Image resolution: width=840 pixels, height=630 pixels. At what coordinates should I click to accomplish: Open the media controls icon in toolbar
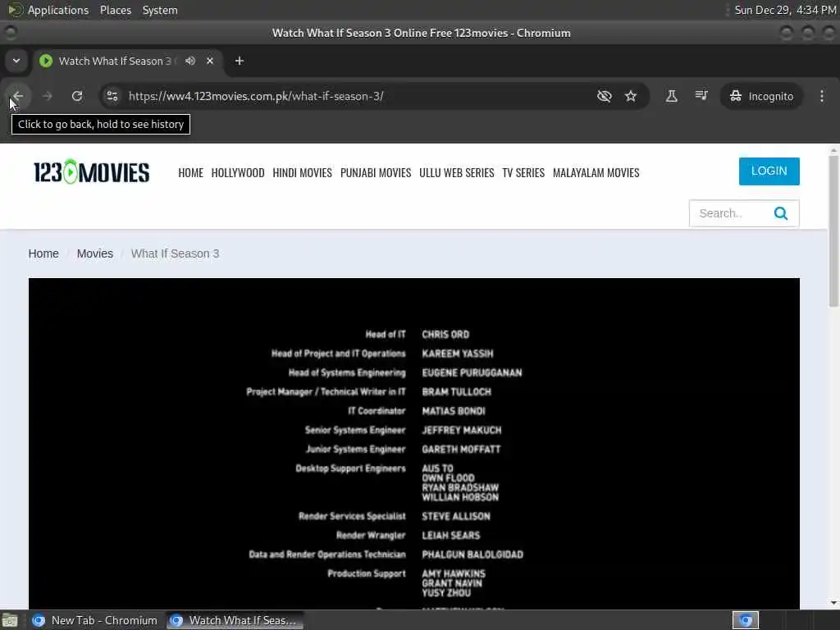coord(701,96)
